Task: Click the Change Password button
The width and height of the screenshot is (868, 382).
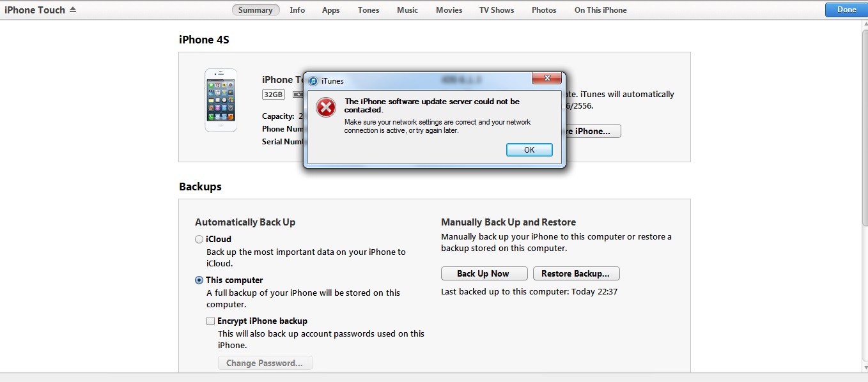Action: point(265,363)
